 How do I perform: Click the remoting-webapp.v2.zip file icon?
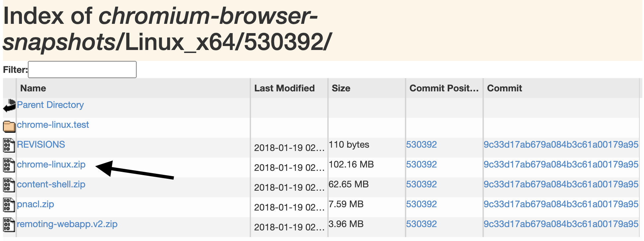click(9, 225)
